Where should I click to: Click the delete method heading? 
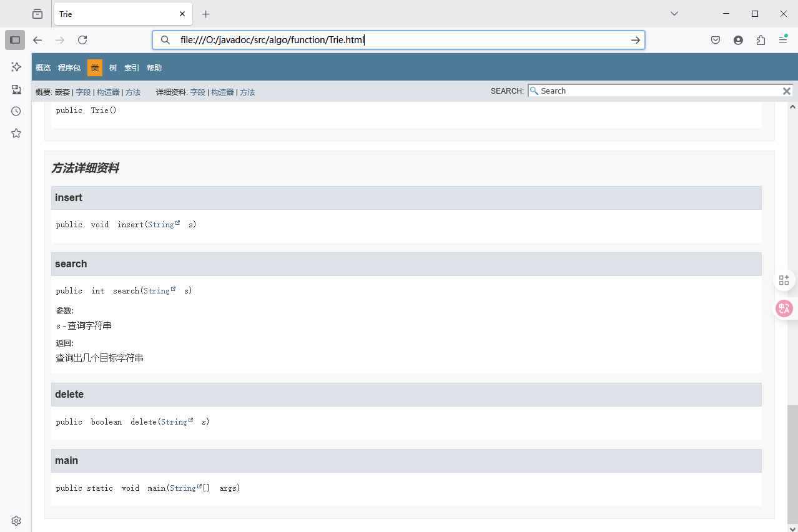point(69,395)
